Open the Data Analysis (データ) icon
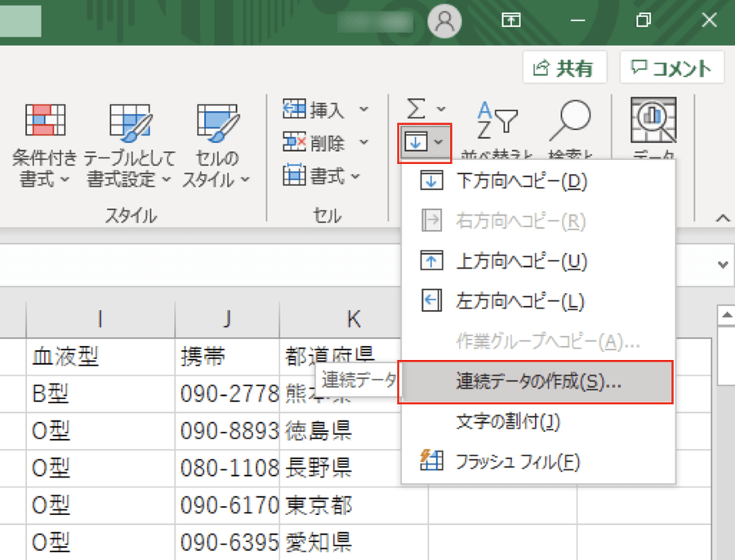Viewport: 735px width, 560px height. click(653, 122)
